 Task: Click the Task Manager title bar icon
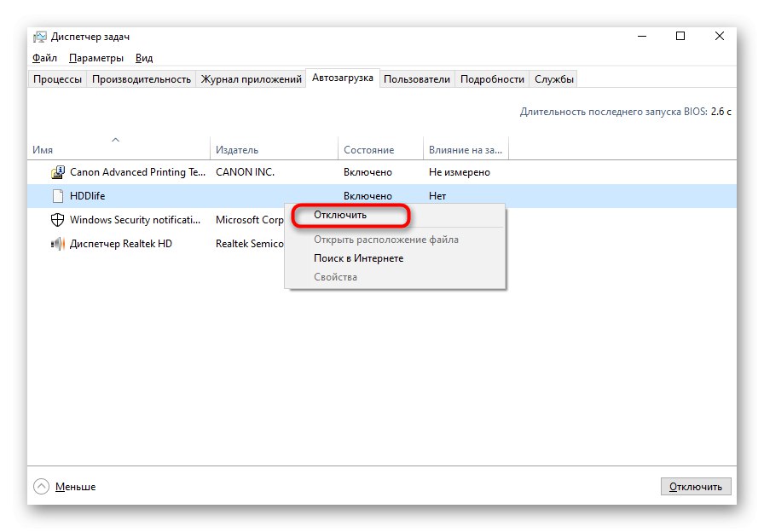[x=40, y=37]
